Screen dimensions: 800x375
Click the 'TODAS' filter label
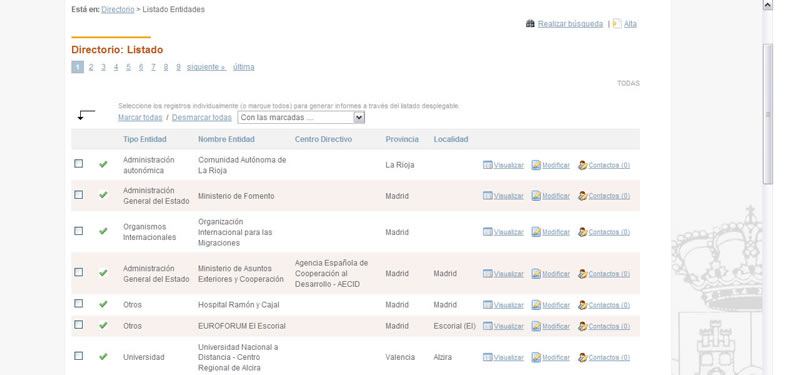[629, 83]
